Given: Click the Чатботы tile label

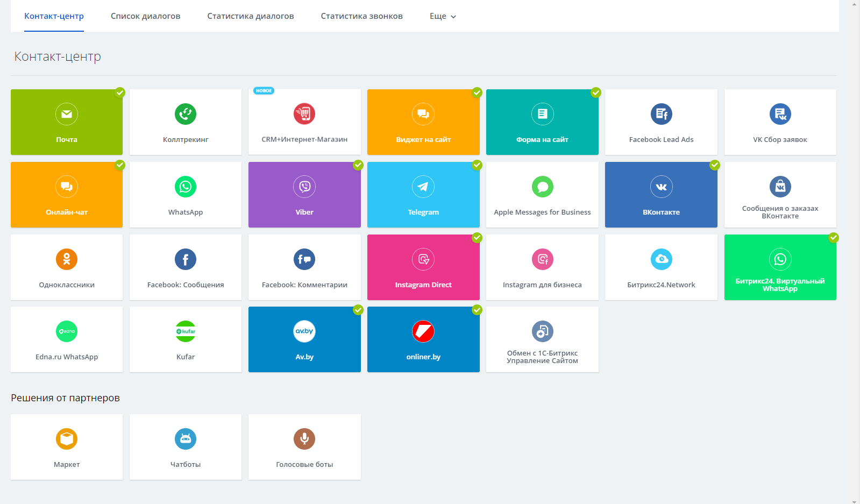Looking at the screenshot, I should (x=186, y=465).
